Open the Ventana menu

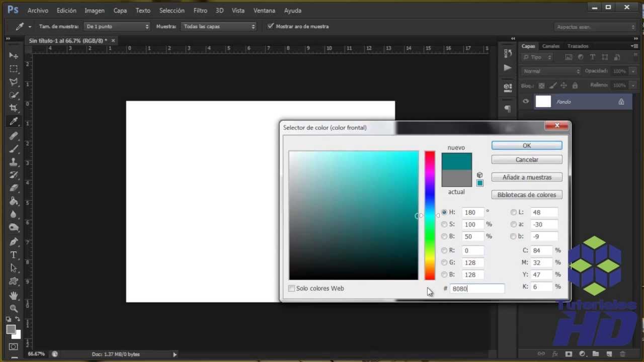tap(264, 10)
